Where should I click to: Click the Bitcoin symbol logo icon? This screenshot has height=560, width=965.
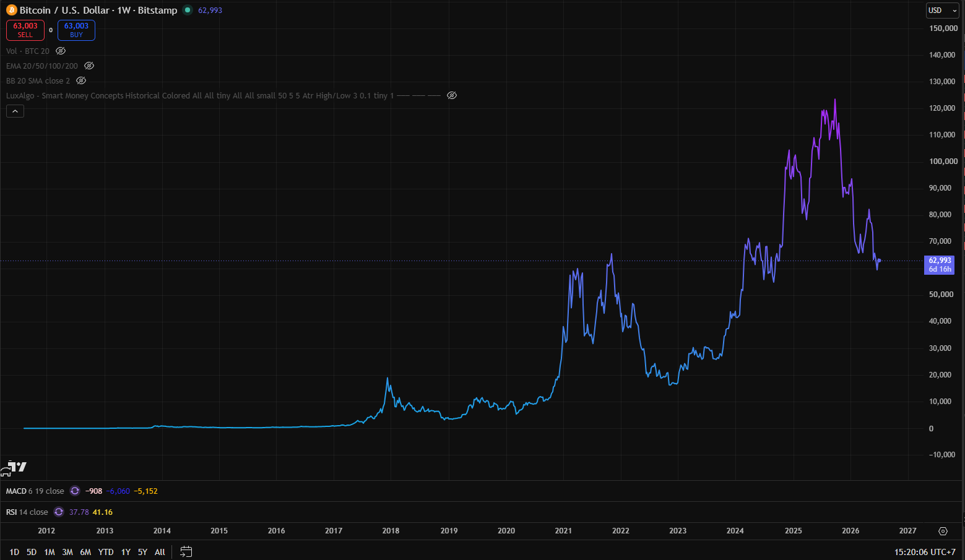(11, 11)
